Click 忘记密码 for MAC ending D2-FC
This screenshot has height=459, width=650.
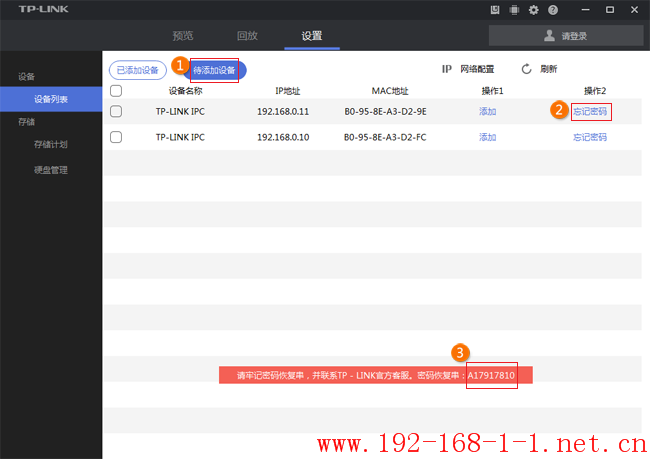(x=590, y=137)
